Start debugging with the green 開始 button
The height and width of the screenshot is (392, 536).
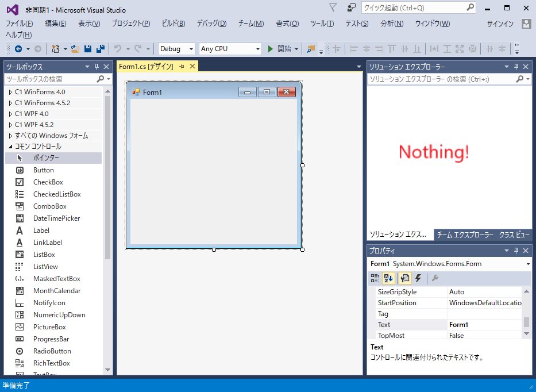pos(279,49)
